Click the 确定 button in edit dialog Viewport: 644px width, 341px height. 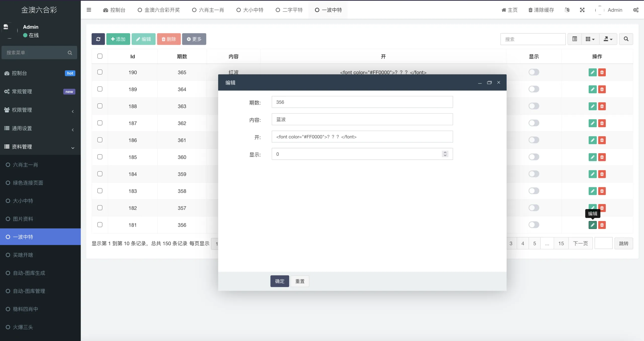coord(279,281)
